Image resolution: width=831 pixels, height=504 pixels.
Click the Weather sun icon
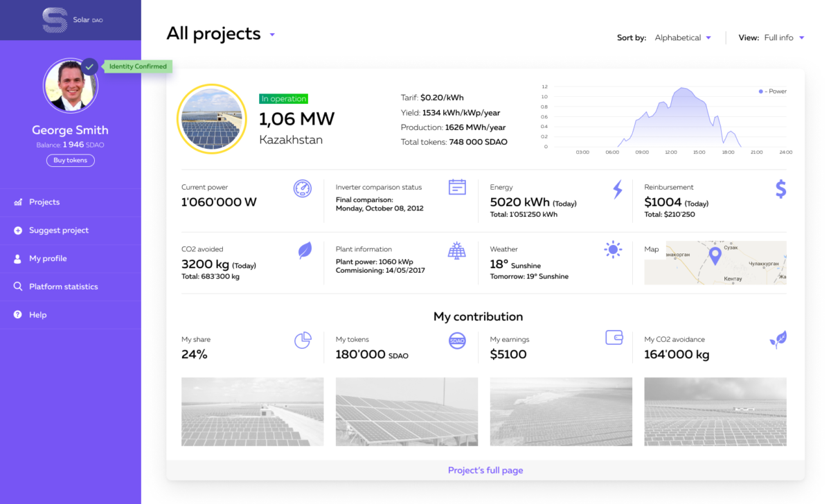(x=612, y=250)
